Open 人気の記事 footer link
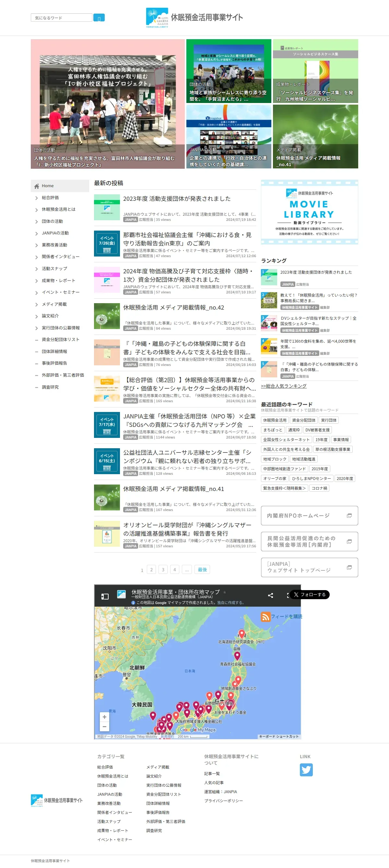The height and width of the screenshot is (868, 389). (x=214, y=783)
